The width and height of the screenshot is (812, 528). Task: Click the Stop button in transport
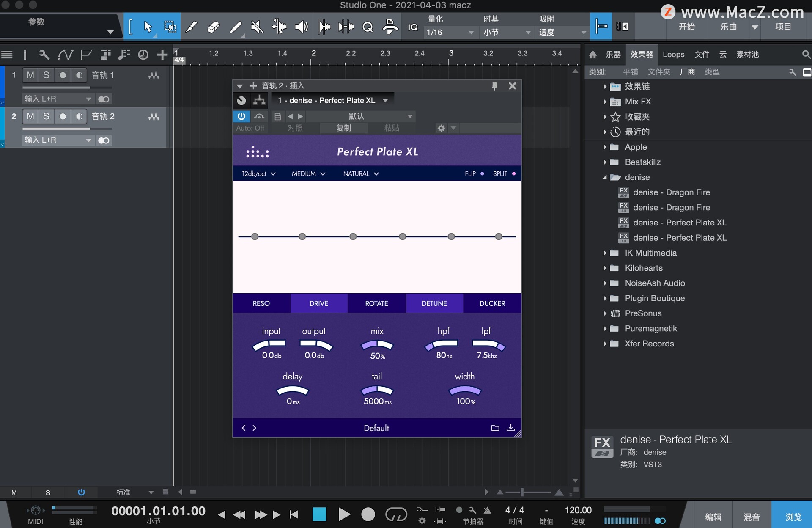point(319,514)
